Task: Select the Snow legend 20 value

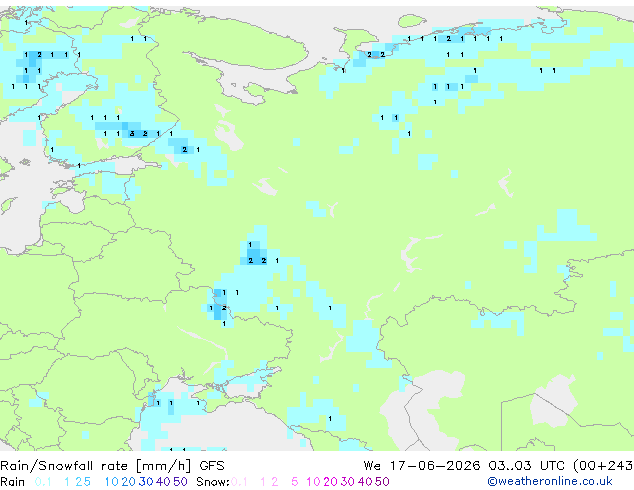Action: pyautogui.click(x=331, y=482)
